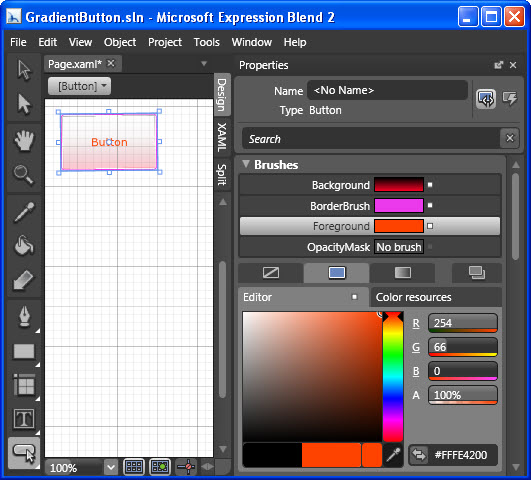Expand Grid tool flyout corner triangle
The height and width of the screenshot is (480, 531).
(x=37, y=398)
